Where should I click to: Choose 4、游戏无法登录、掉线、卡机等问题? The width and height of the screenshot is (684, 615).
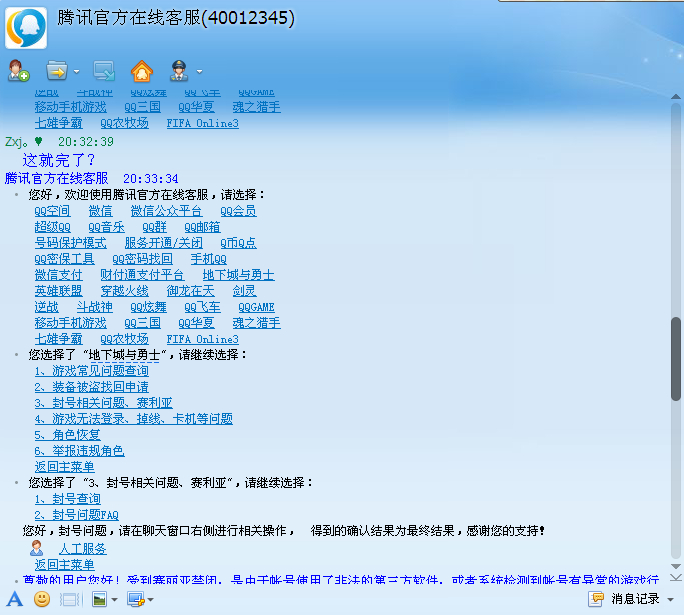tap(133, 419)
